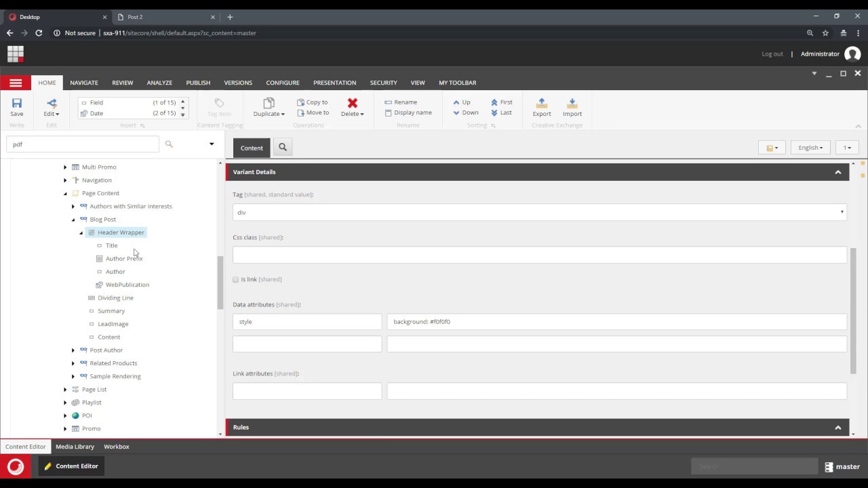This screenshot has height=488, width=868.
Task: Click the Log out link
Action: [x=772, y=54]
